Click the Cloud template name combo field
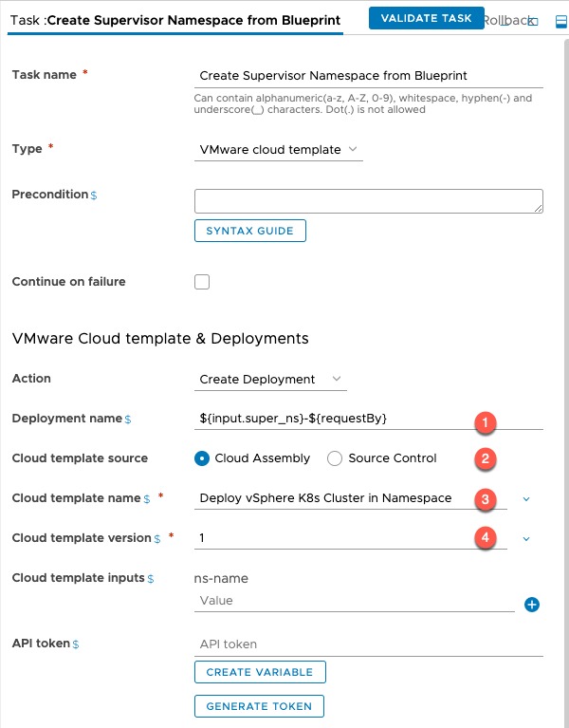This screenshot has width=569, height=728. click(x=351, y=498)
